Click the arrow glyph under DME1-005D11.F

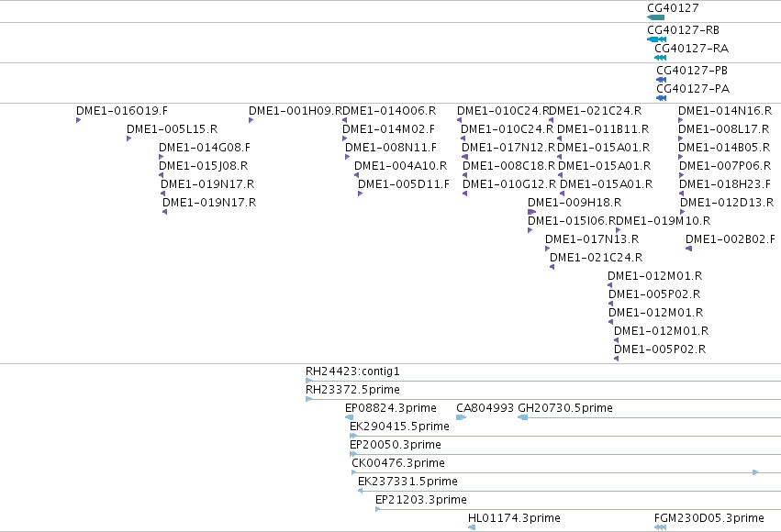(360, 194)
